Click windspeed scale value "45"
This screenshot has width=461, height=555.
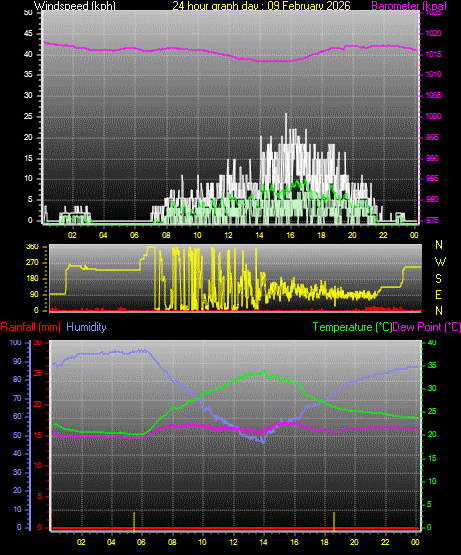coord(28,34)
